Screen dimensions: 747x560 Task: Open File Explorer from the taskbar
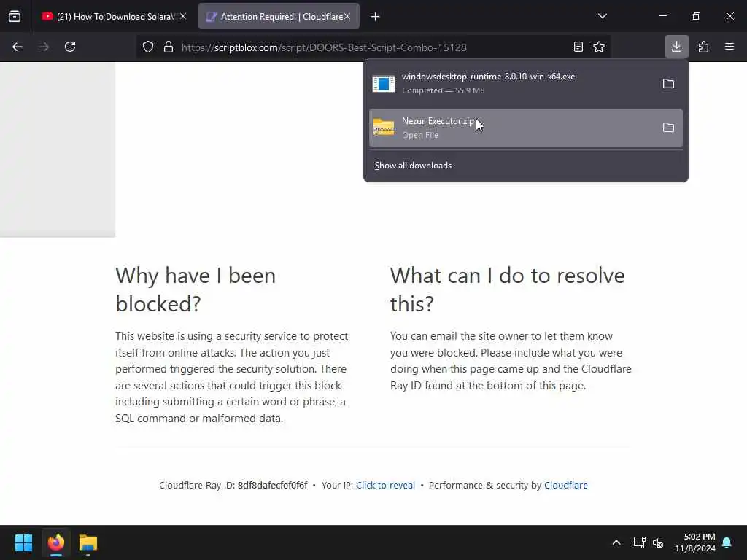point(88,542)
